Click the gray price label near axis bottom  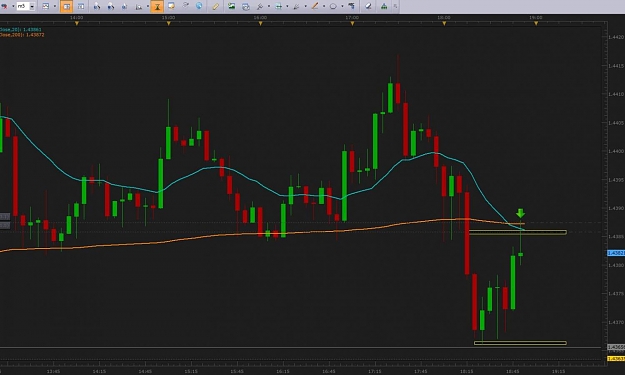pos(615,348)
